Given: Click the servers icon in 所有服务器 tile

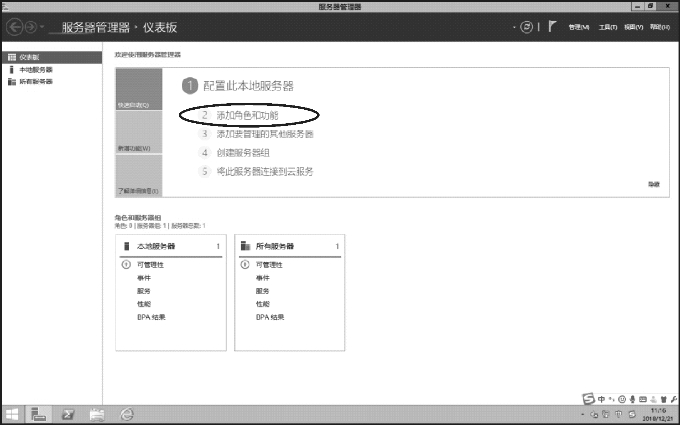Looking at the screenshot, I should (x=245, y=246).
